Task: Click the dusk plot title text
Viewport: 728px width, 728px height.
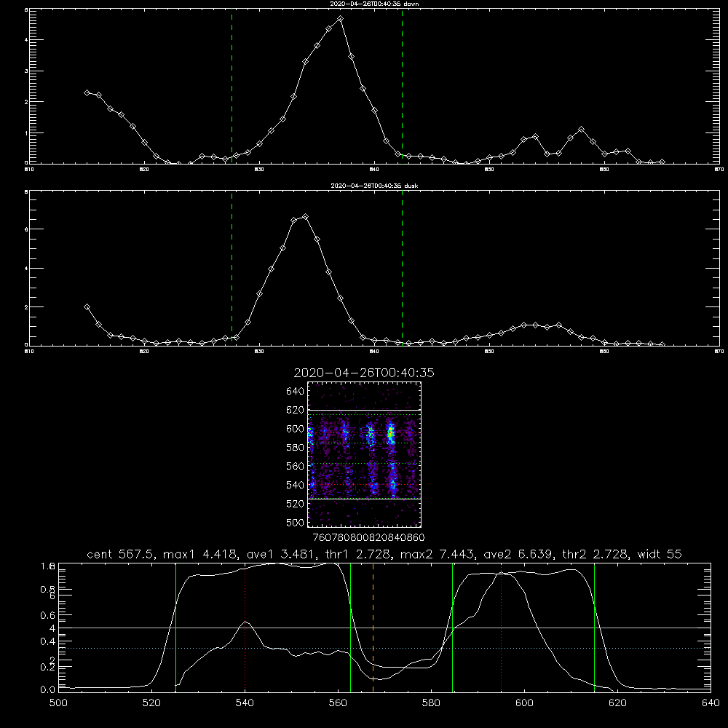Action: point(374,186)
